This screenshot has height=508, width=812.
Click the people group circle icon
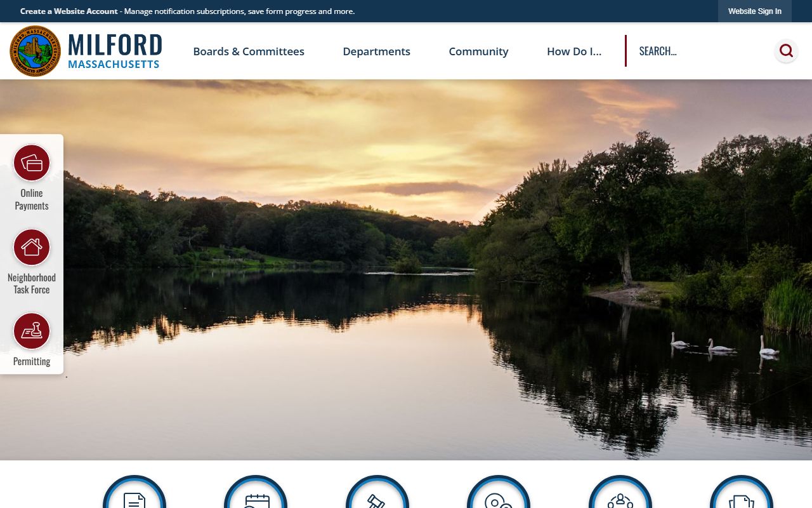pos(620,492)
